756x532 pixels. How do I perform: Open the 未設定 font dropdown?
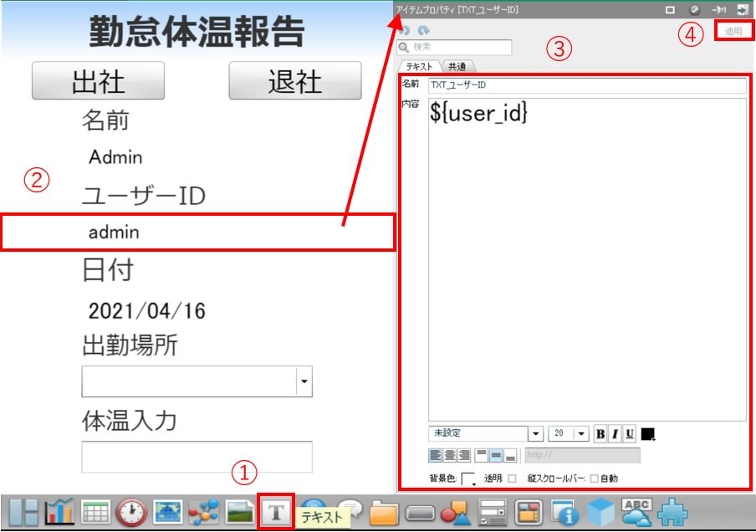coord(535,434)
